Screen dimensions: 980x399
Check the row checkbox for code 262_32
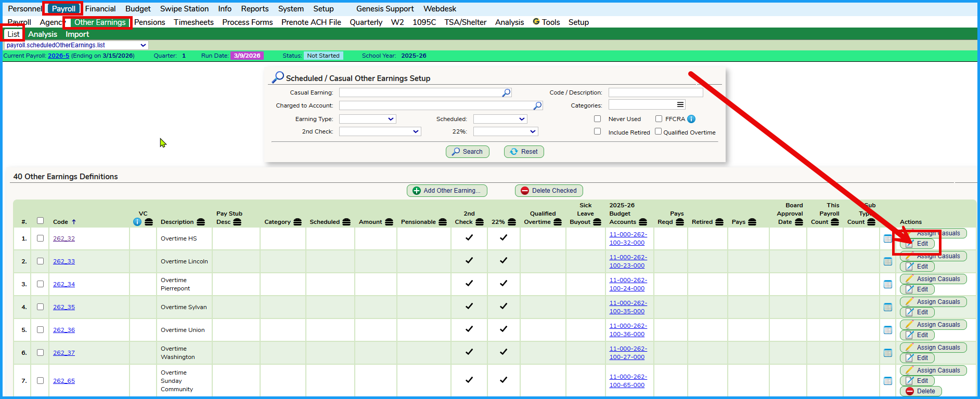(40, 238)
